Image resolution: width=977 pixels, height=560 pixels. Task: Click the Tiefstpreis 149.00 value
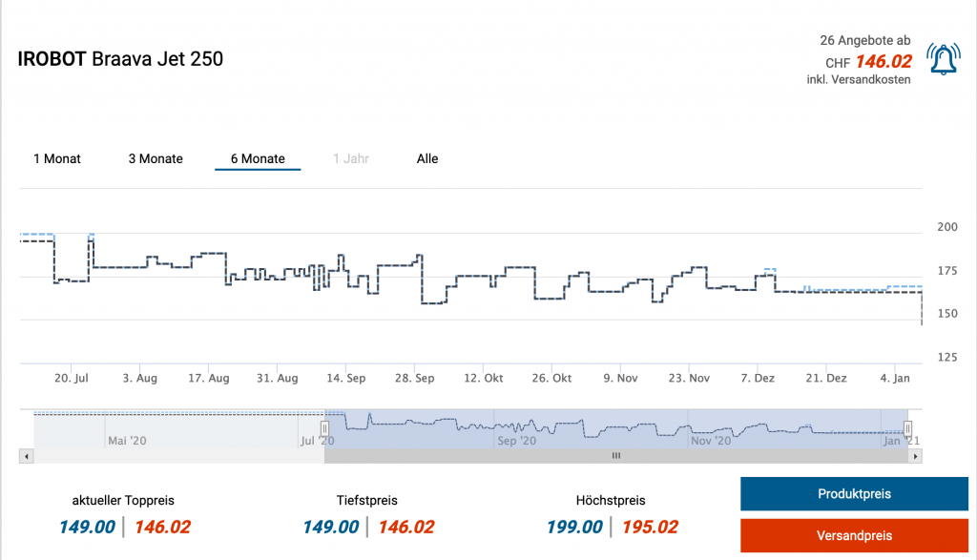coord(330,528)
